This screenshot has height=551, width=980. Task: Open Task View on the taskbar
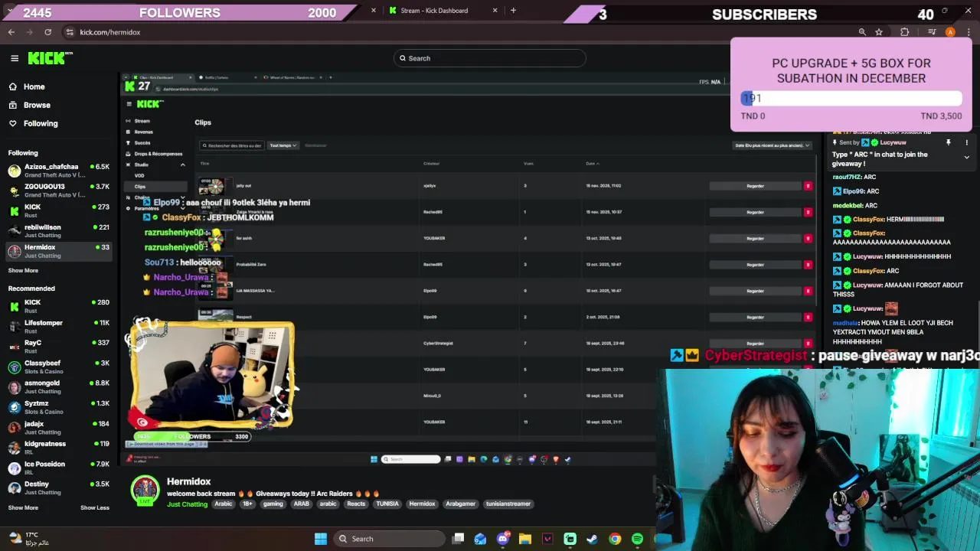458,539
